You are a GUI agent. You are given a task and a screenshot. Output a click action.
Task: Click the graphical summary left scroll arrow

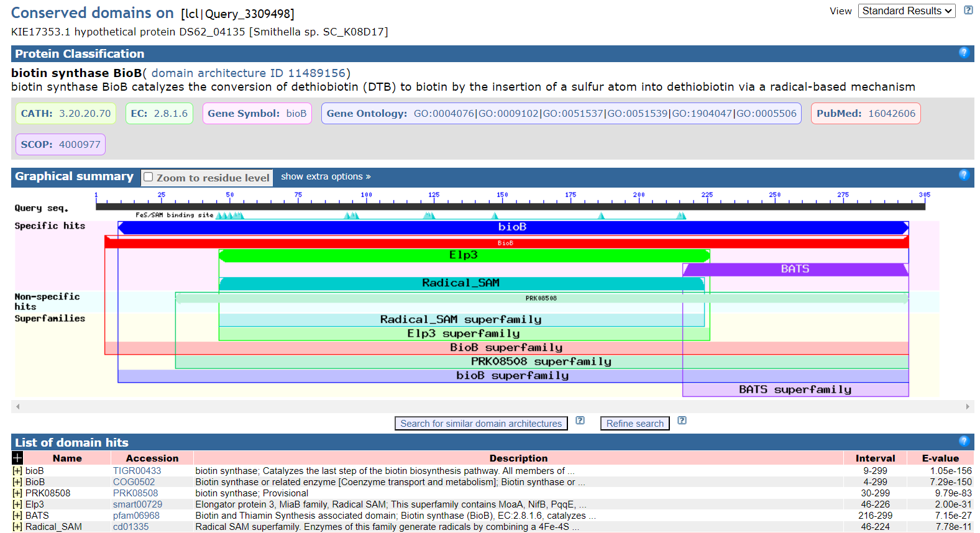tap(17, 406)
